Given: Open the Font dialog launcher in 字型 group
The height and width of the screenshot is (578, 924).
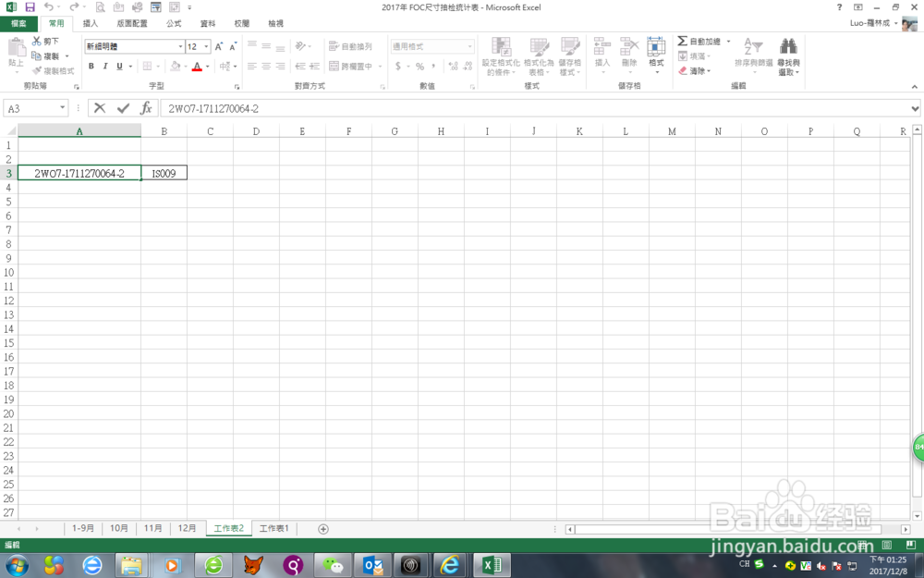Looking at the screenshot, I should coord(237,87).
